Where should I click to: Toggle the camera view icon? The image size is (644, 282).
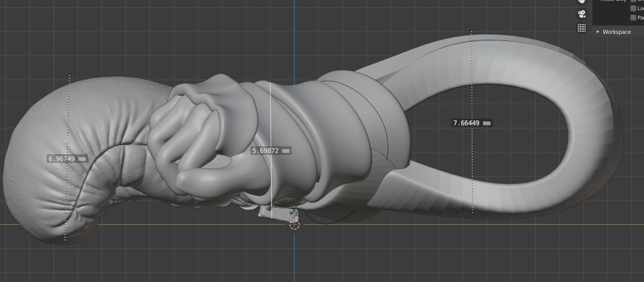click(x=581, y=13)
